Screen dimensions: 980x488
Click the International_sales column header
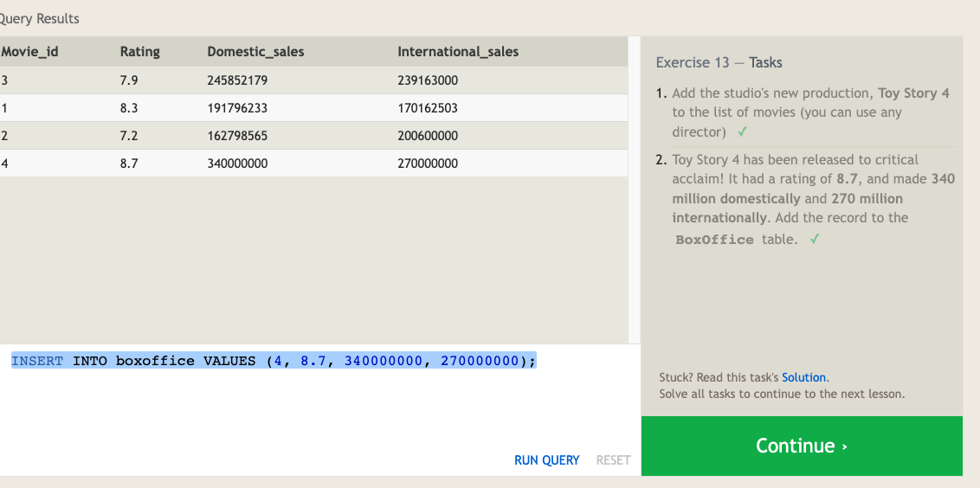(x=458, y=52)
